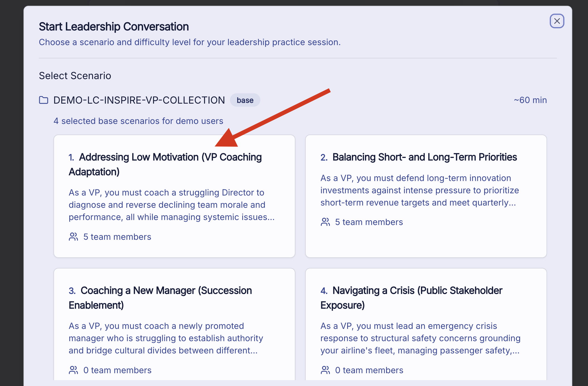This screenshot has height=386, width=588.
Task: Close the Start Leadership Conversation dialog
Action: pos(557,21)
